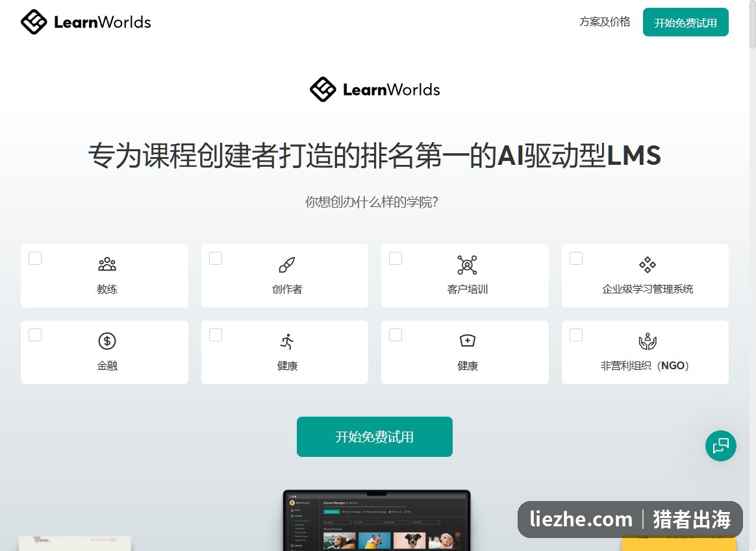The image size is (756, 551).
Task: Click the large 开始免费试用 button below the cards
Action: 375,437
